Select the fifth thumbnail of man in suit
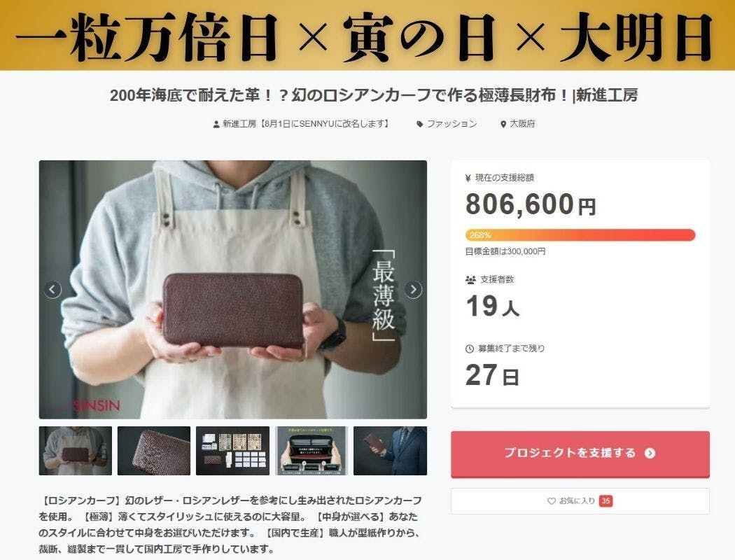 [390, 451]
